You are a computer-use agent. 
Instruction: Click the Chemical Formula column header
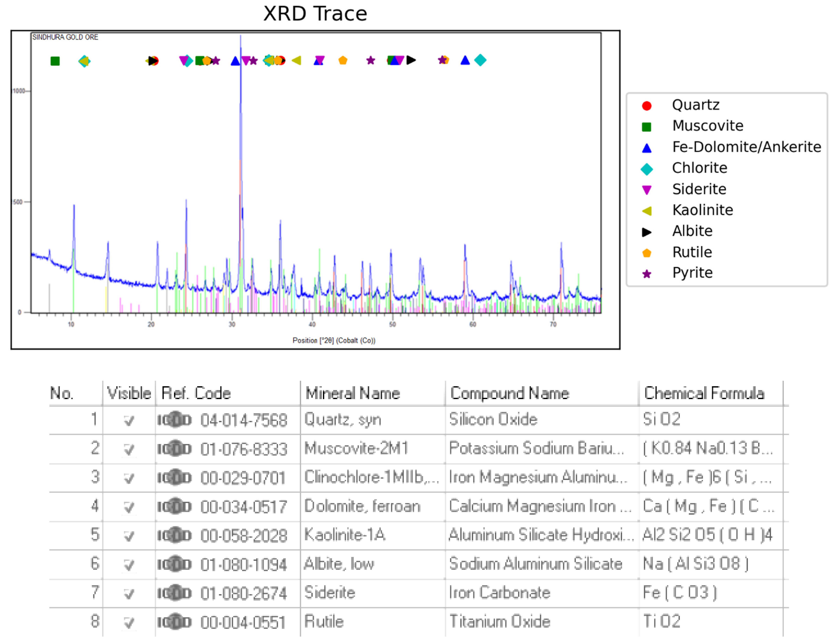coord(704,393)
